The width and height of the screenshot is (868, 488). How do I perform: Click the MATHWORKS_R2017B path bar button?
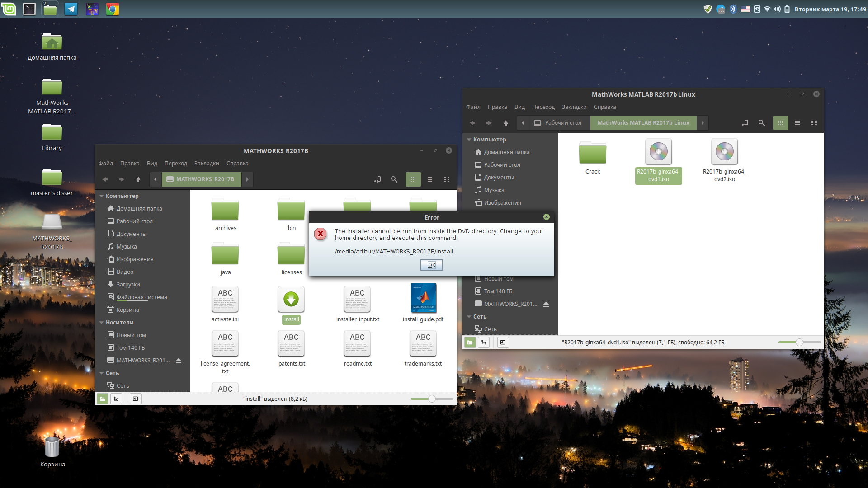(x=202, y=179)
